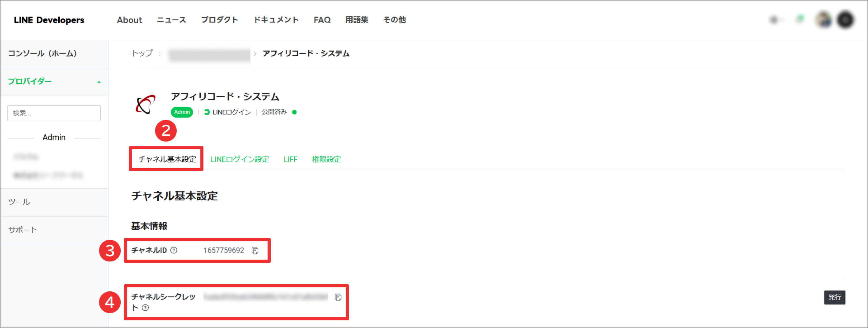Click the 1657759692 channel ID value
This screenshot has height=328, width=868.
click(224, 250)
